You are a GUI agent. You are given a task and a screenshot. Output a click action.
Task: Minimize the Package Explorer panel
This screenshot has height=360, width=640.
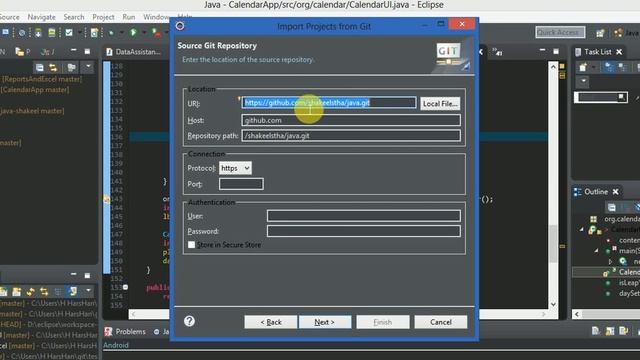(73, 51)
